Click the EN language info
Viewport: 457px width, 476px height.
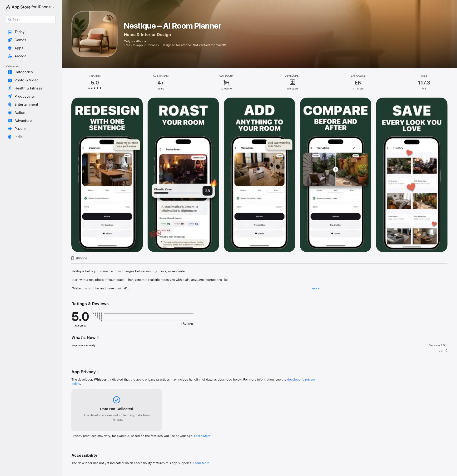358,82
